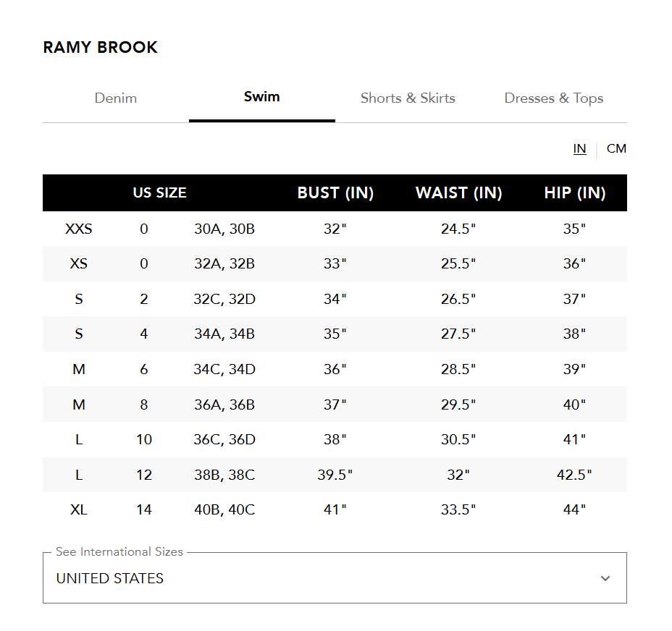Viewport: 672px width, 631px height.
Task: Click the HIP (IN) column header
Action: 574,193
